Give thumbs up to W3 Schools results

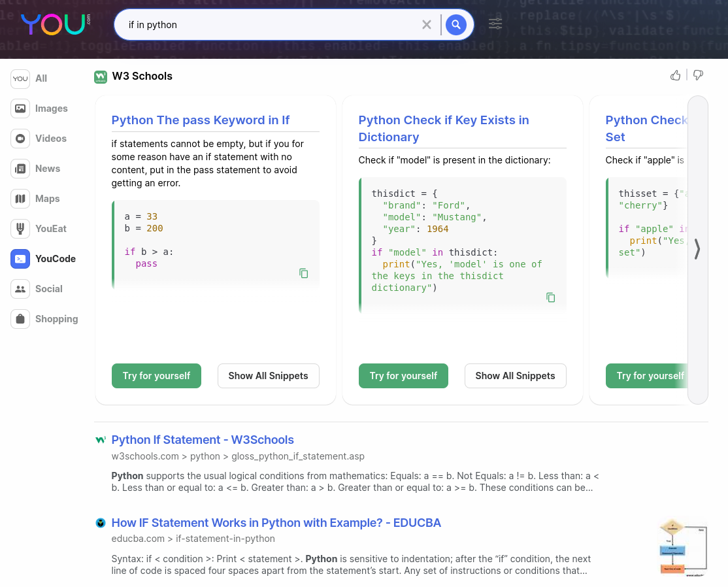(x=676, y=75)
